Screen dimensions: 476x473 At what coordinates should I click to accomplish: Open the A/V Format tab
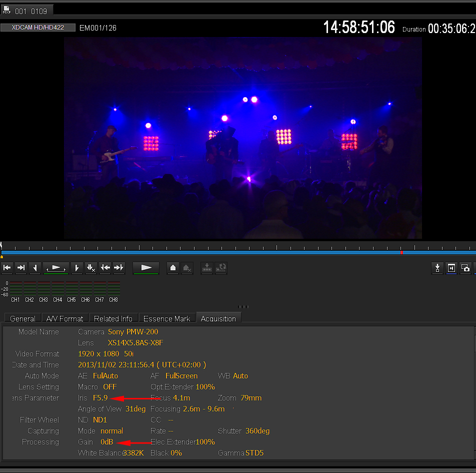pyautogui.click(x=65, y=318)
